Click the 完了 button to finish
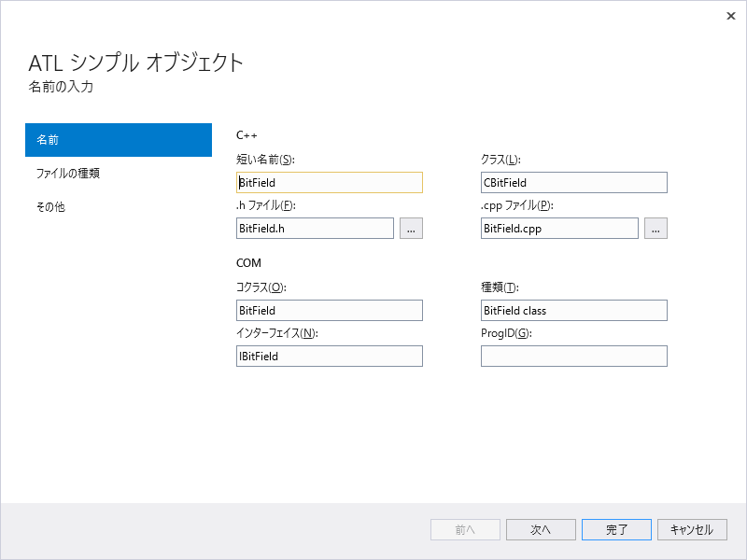 tap(616, 529)
